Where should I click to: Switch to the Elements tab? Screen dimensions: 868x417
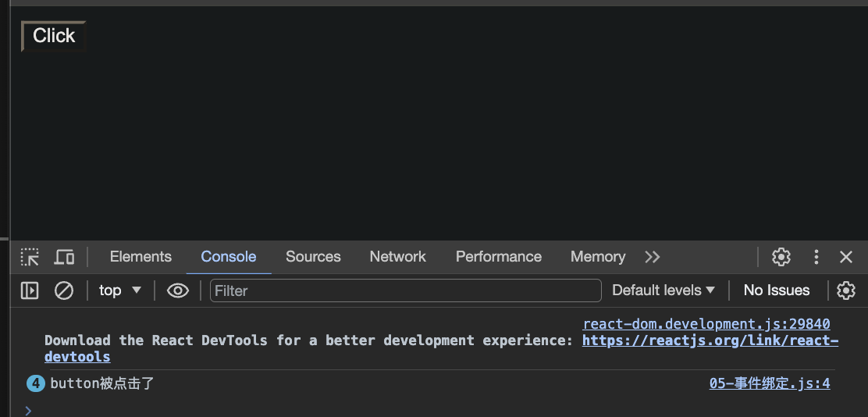(x=141, y=257)
